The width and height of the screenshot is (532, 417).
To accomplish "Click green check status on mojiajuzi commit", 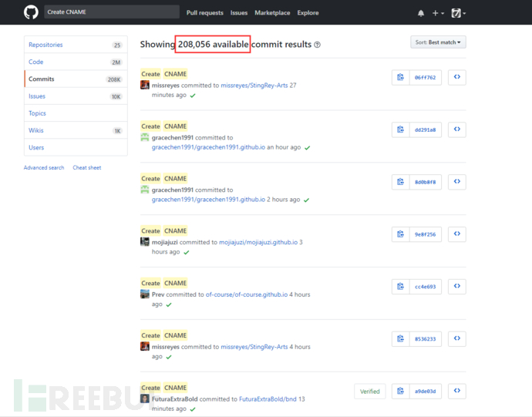I will point(187,252).
